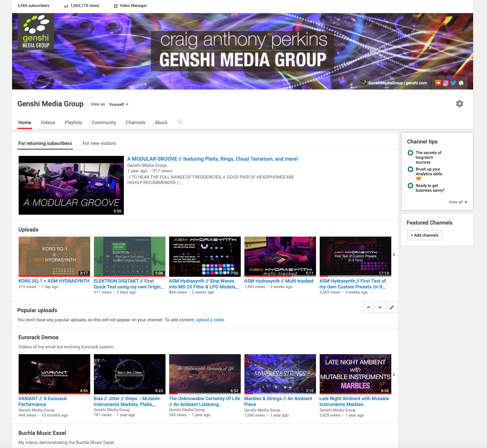Edit Popular uploads section pencil

pyautogui.click(x=392, y=307)
